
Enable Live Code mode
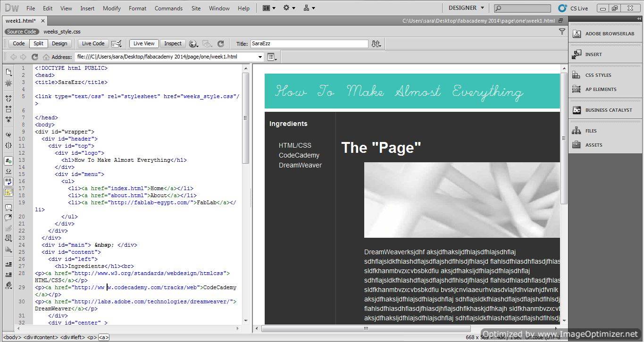(x=93, y=43)
